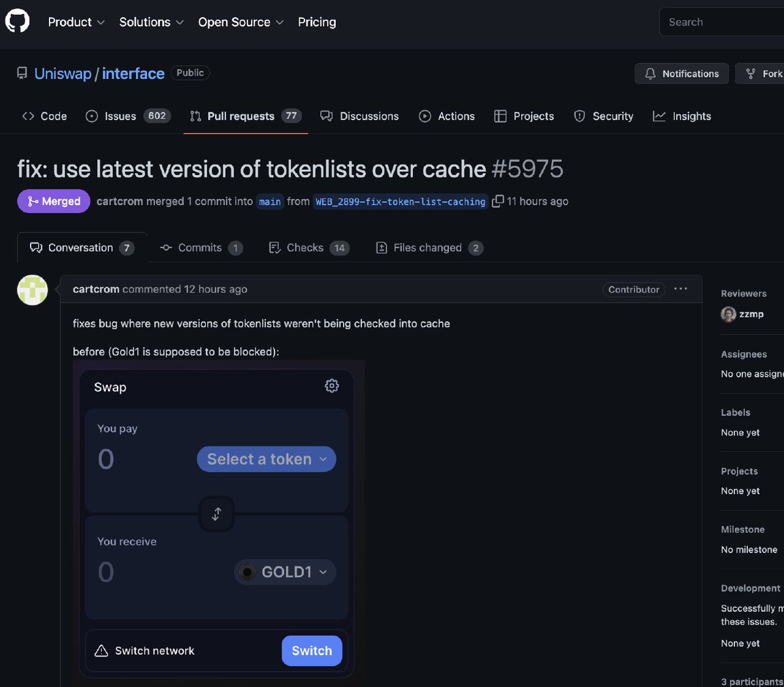Click the Fork button branch icon
This screenshot has height=687, width=784.
tap(751, 74)
